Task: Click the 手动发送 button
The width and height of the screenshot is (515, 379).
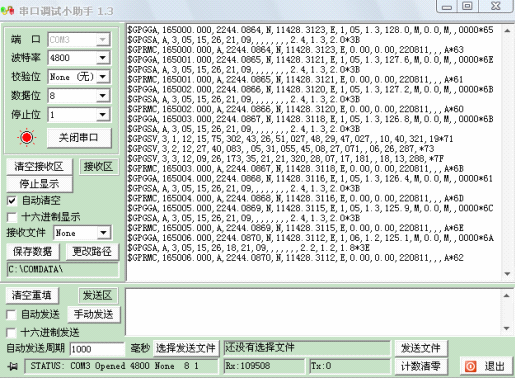Action: tap(94, 314)
